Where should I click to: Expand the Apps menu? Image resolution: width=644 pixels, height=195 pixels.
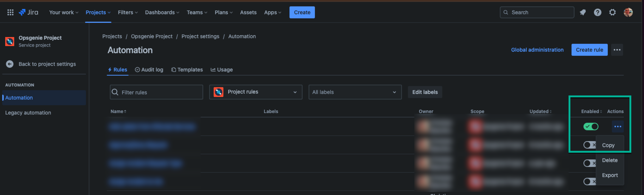pos(273,12)
